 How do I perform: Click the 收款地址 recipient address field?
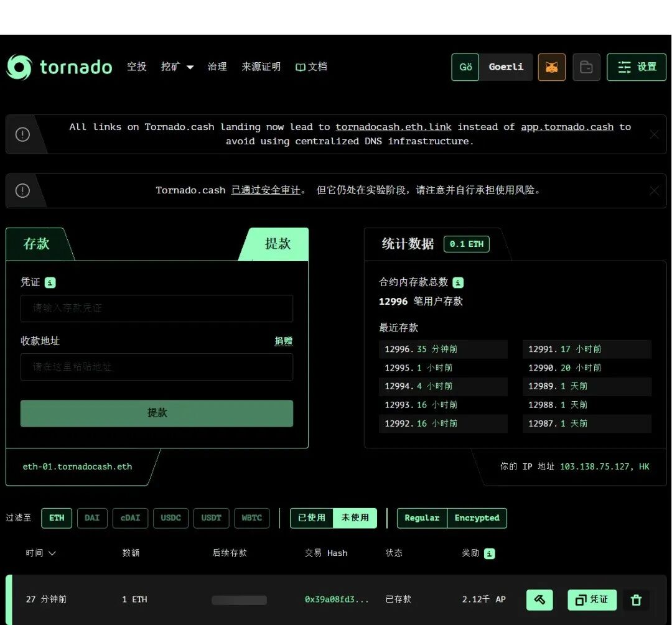tap(157, 367)
